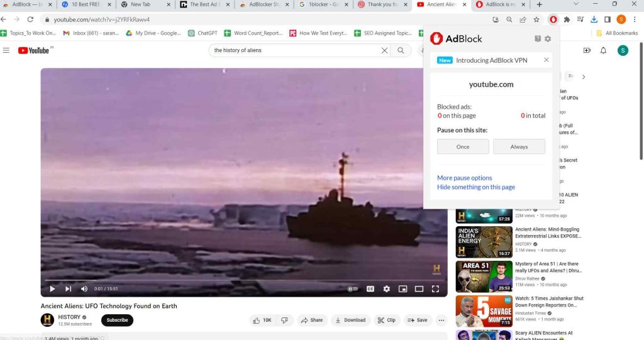Screen dimensions: 644x340
Task: Seek on the video progress bar
Action: pyautogui.click(x=244, y=280)
